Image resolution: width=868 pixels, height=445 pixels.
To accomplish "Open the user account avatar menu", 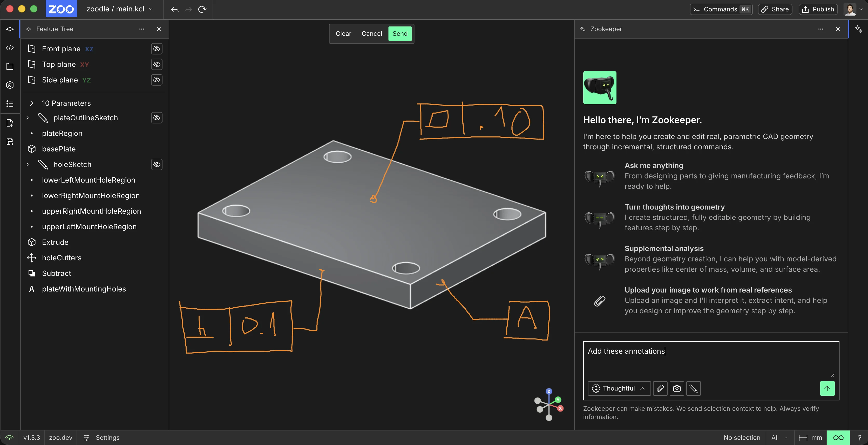I will point(853,9).
